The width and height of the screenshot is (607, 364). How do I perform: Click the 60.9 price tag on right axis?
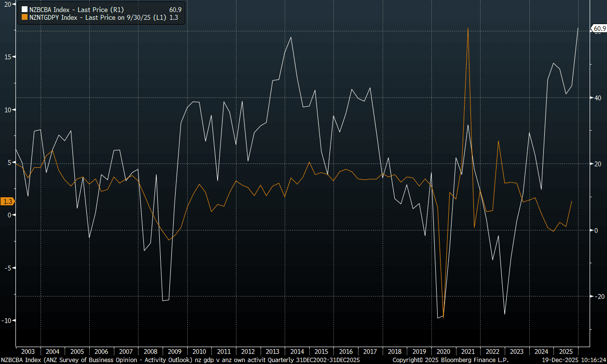point(599,29)
